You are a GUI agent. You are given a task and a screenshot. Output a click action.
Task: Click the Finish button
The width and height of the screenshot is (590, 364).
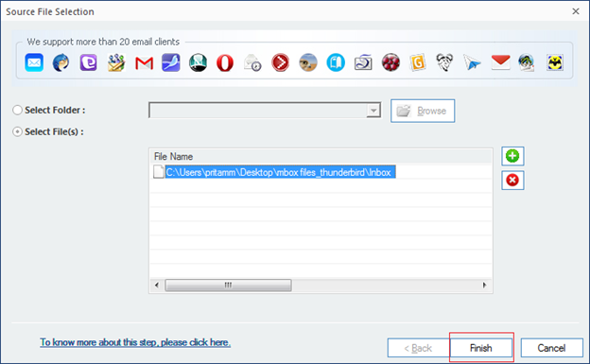pos(481,348)
